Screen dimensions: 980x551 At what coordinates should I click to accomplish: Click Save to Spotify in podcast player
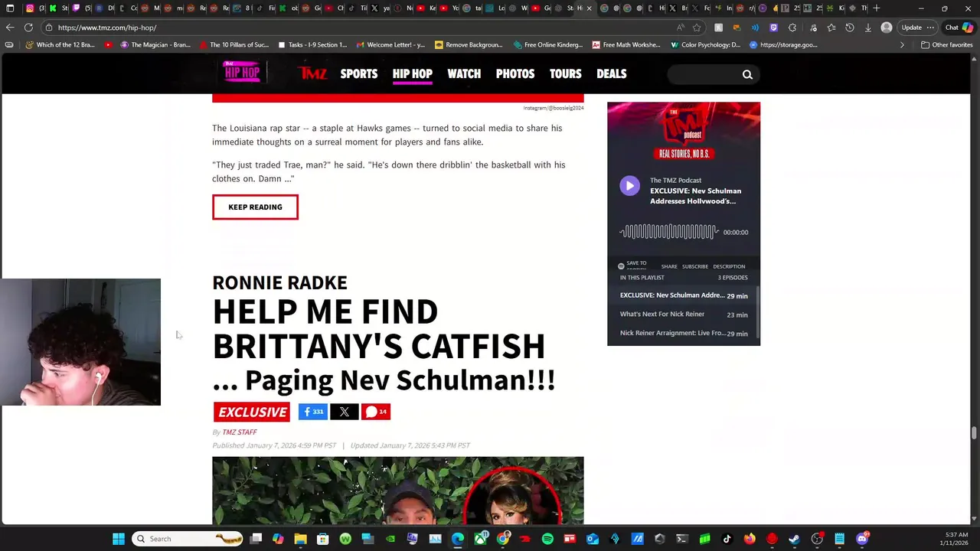click(632, 266)
